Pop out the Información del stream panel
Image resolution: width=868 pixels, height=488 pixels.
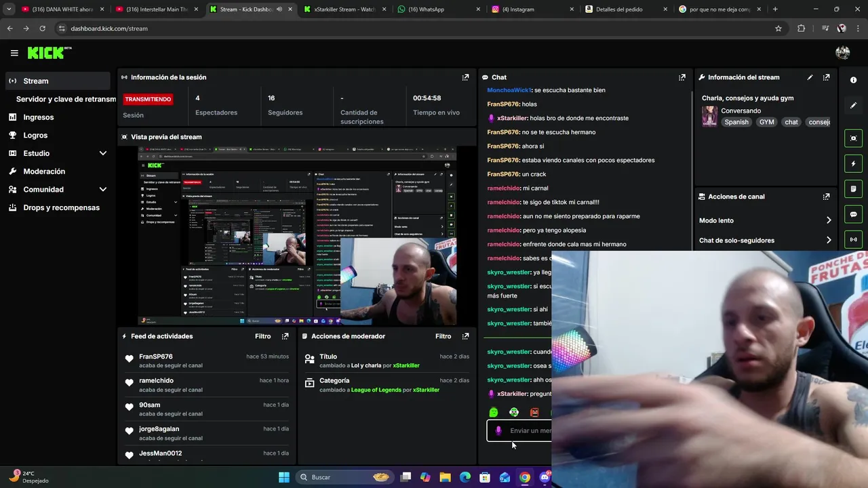(x=826, y=77)
